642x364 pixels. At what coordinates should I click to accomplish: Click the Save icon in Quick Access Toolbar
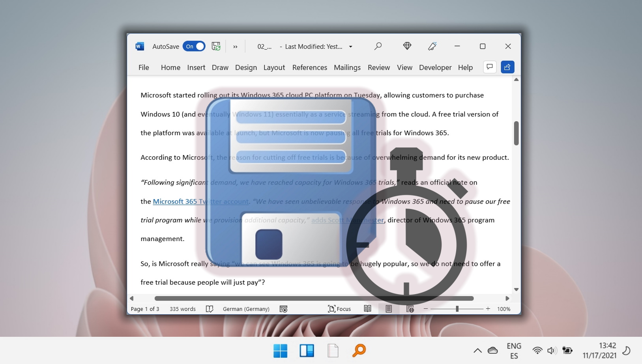(x=216, y=46)
